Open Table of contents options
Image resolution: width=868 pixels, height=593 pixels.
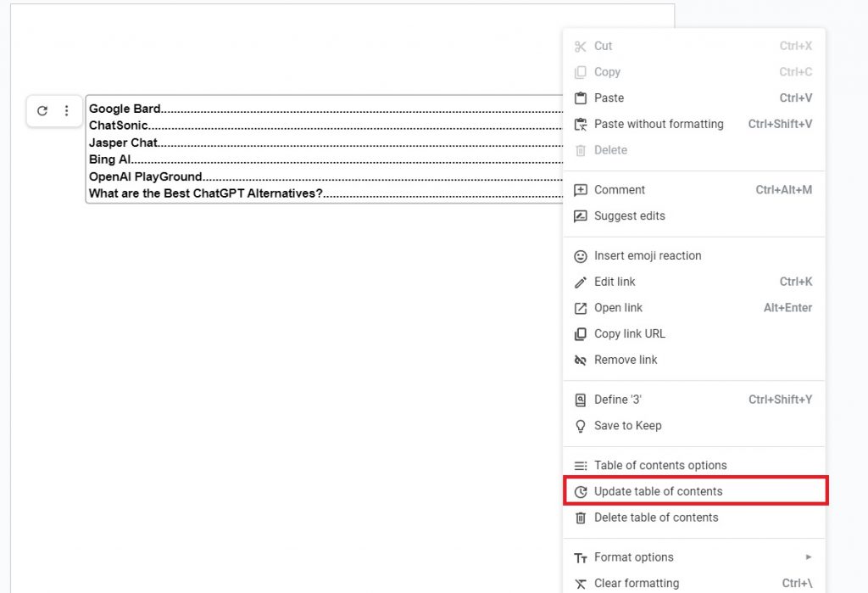pyautogui.click(x=660, y=465)
